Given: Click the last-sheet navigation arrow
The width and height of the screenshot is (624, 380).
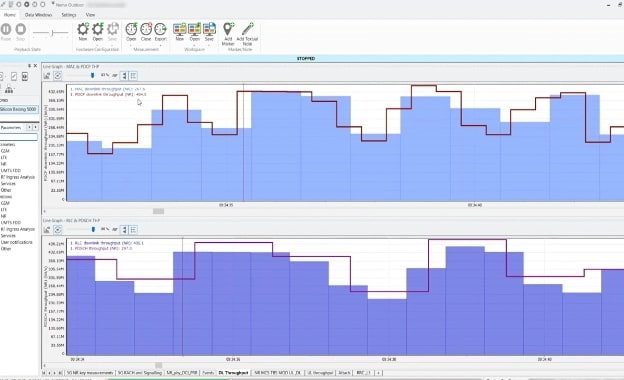Looking at the screenshot, I should (60, 373).
